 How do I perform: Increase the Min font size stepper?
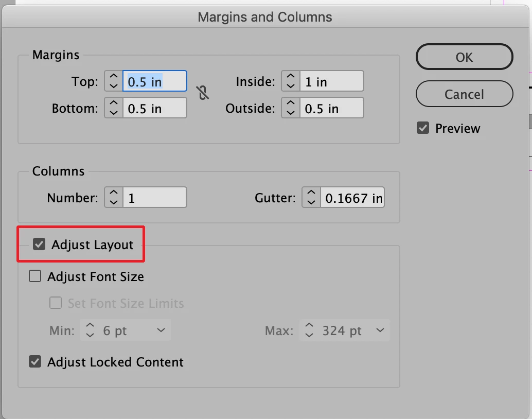tap(90, 326)
